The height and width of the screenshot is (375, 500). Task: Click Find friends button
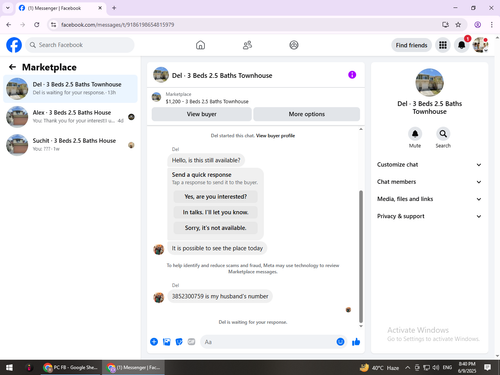coord(411,45)
